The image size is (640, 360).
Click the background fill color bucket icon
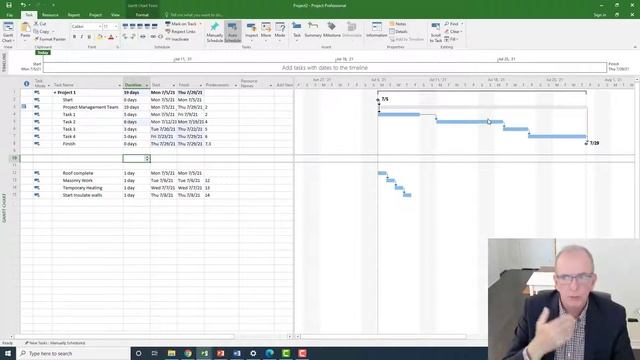99,37
